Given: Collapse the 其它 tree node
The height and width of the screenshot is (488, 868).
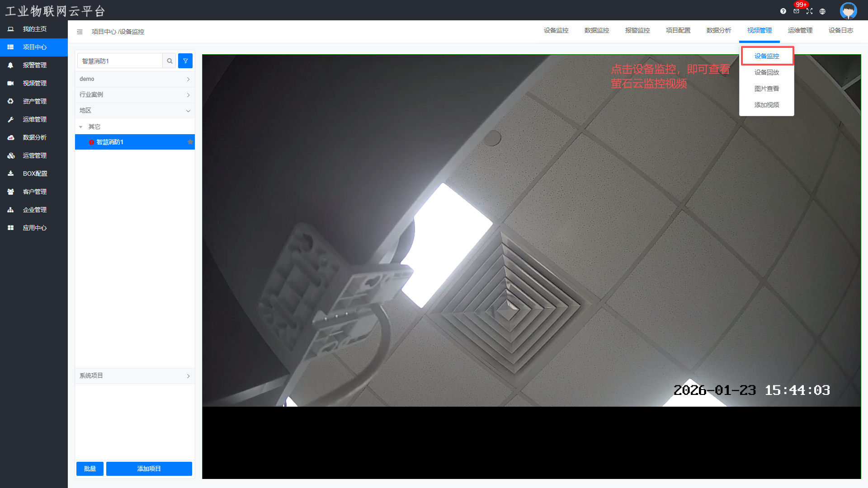Looking at the screenshot, I should point(81,127).
